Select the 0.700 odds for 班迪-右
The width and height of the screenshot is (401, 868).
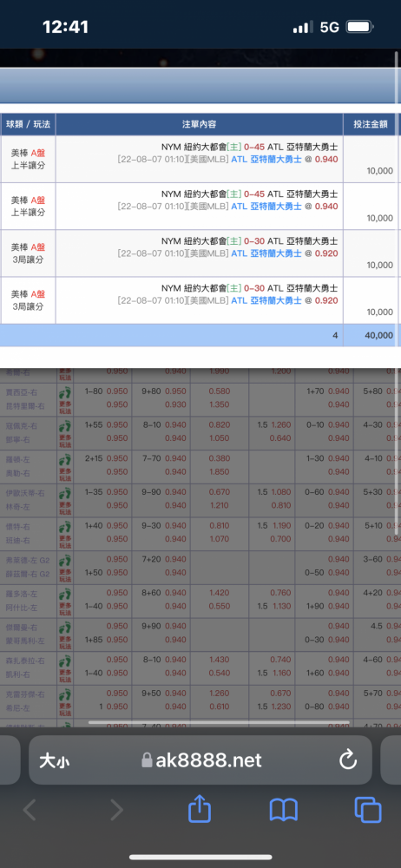[x=279, y=539]
